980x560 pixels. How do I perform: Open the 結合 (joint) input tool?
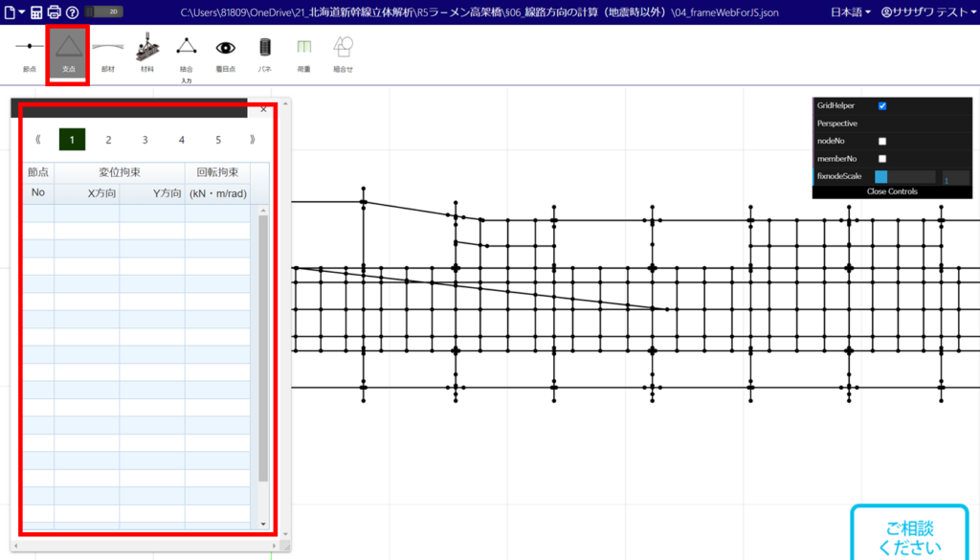click(x=187, y=54)
